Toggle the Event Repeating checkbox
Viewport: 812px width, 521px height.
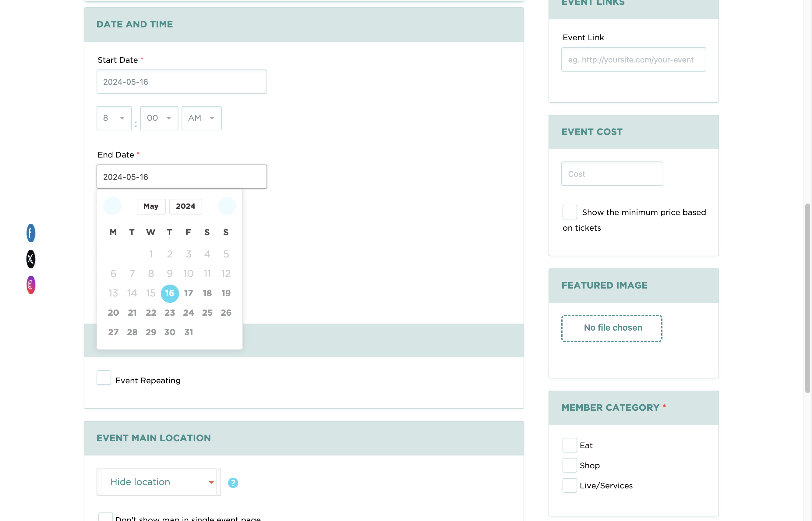pos(104,377)
